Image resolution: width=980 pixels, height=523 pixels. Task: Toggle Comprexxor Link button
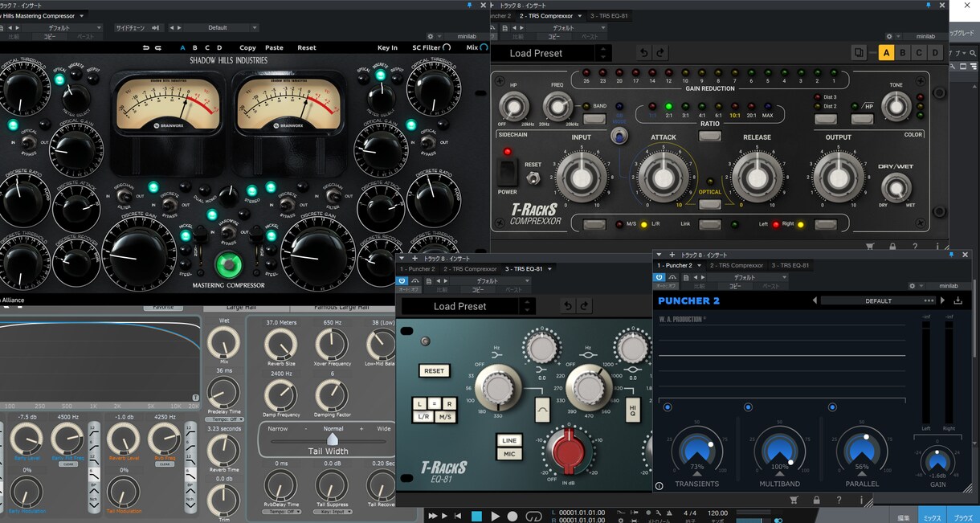pos(710,224)
